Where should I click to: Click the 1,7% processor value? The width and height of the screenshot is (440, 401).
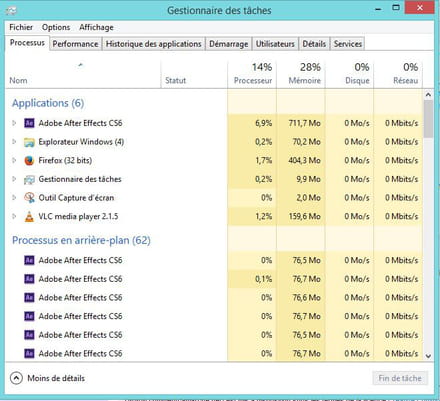[264, 160]
